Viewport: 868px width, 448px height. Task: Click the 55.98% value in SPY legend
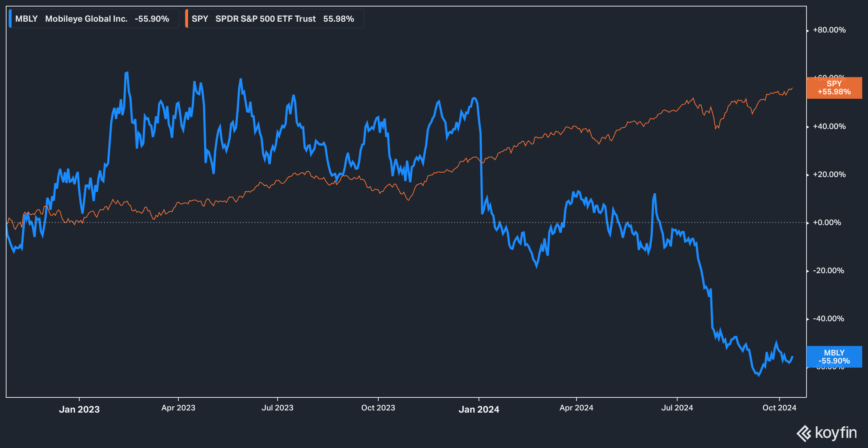339,19
